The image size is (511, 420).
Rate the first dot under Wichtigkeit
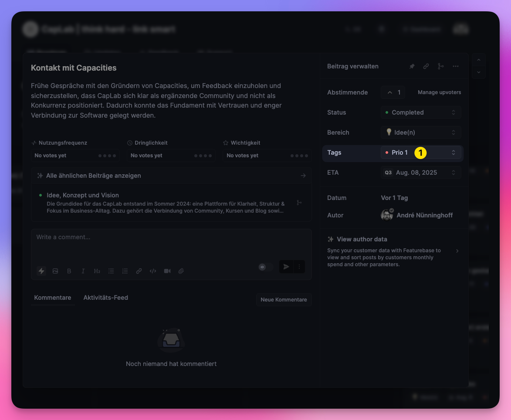(x=292, y=156)
